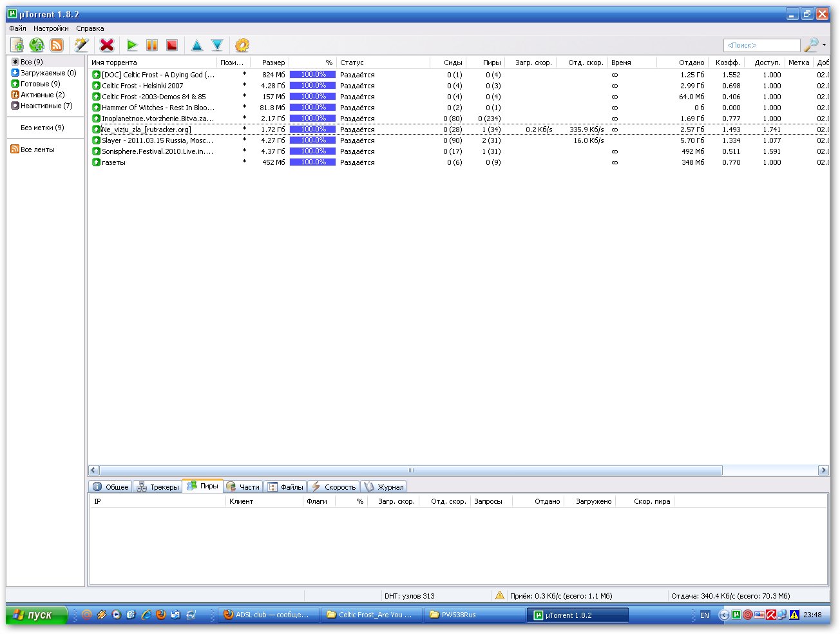Open the Настройки menu
Image resolution: width=840 pixels, height=634 pixels.
pos(51,28)
